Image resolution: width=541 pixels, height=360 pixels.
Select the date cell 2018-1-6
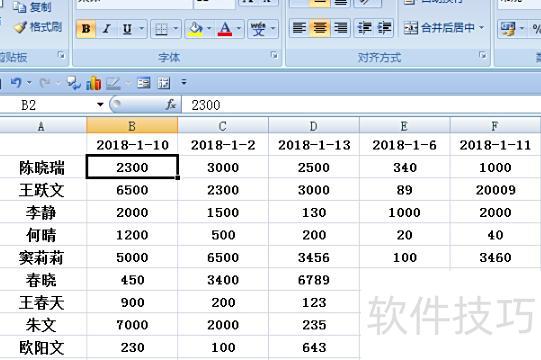(x=405, y=145)
